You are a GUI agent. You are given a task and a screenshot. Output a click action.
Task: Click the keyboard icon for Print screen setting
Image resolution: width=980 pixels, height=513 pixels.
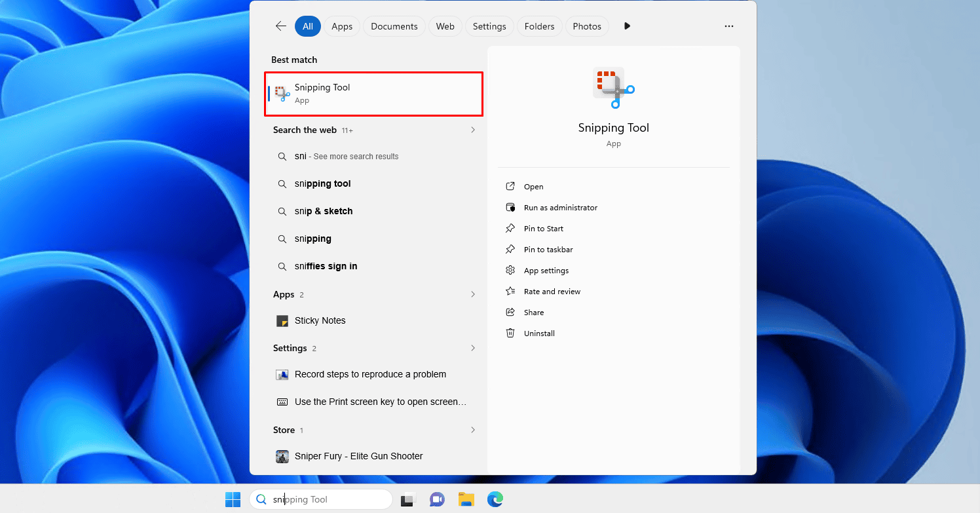(282, 402)
